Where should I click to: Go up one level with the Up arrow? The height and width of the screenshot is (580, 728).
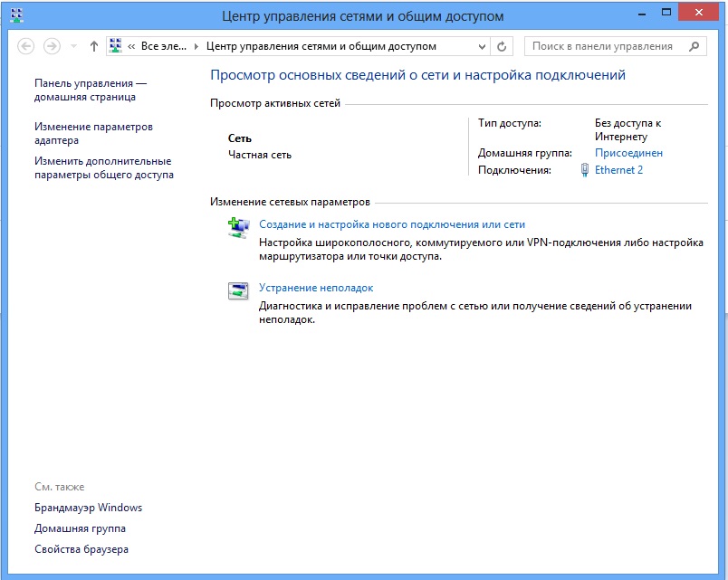[94, 46]
